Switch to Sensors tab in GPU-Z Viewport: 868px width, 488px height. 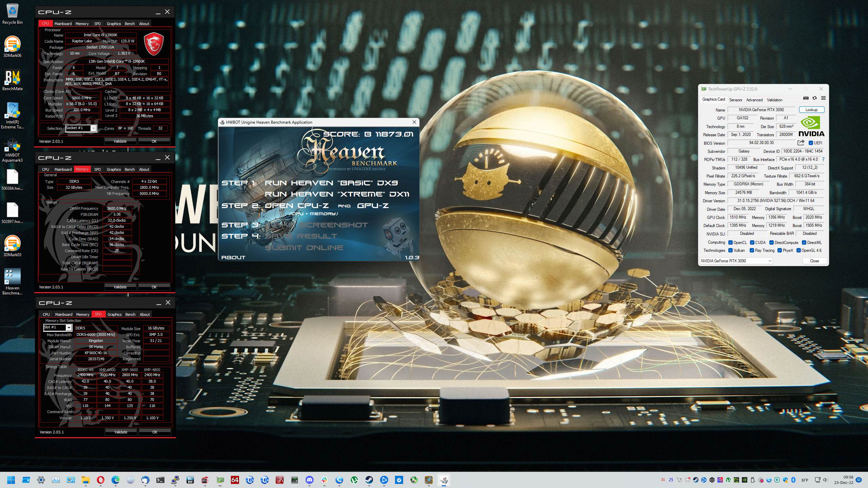(x=735, y=100)
